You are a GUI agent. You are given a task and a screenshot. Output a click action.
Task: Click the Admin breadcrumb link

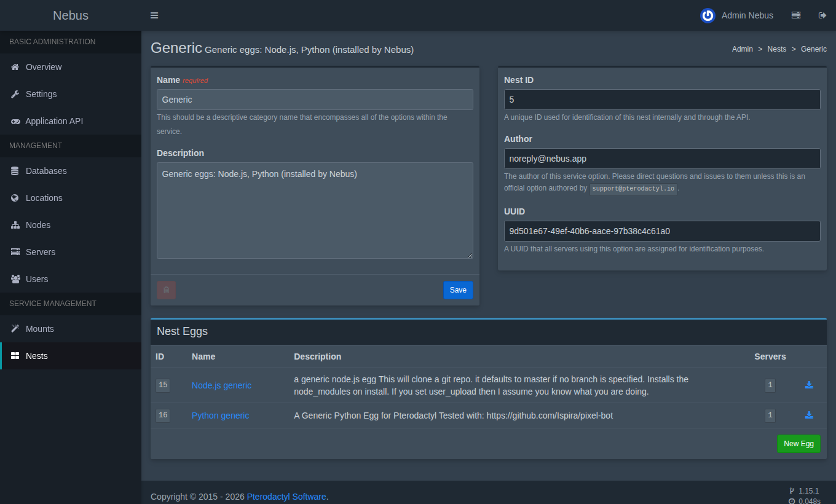tap(743, 49)
